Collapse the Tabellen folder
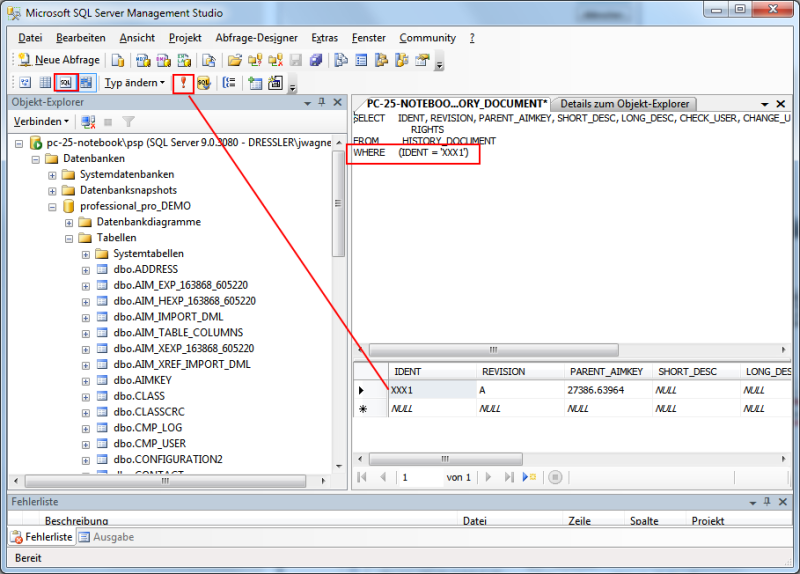Screen dimensions: 800x574 tap(69, 238)
